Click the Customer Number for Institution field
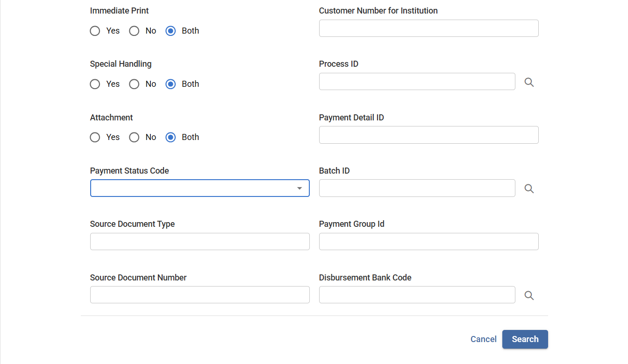 pos(428,28)
